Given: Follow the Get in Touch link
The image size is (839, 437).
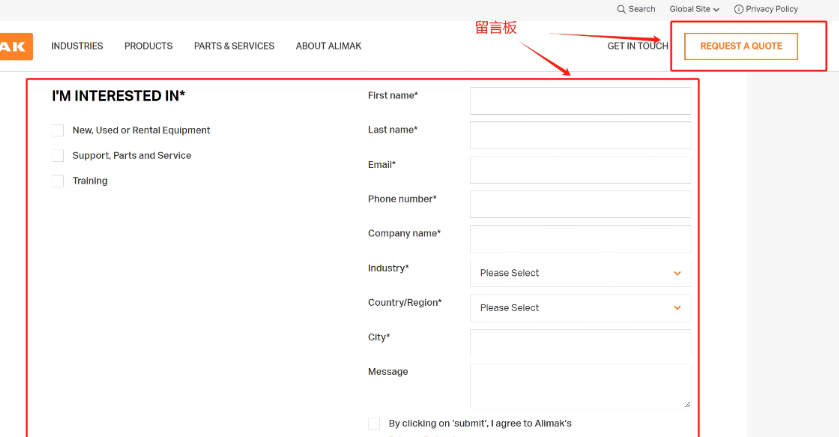Looking at the screenshot, I should tap(637, 46).
